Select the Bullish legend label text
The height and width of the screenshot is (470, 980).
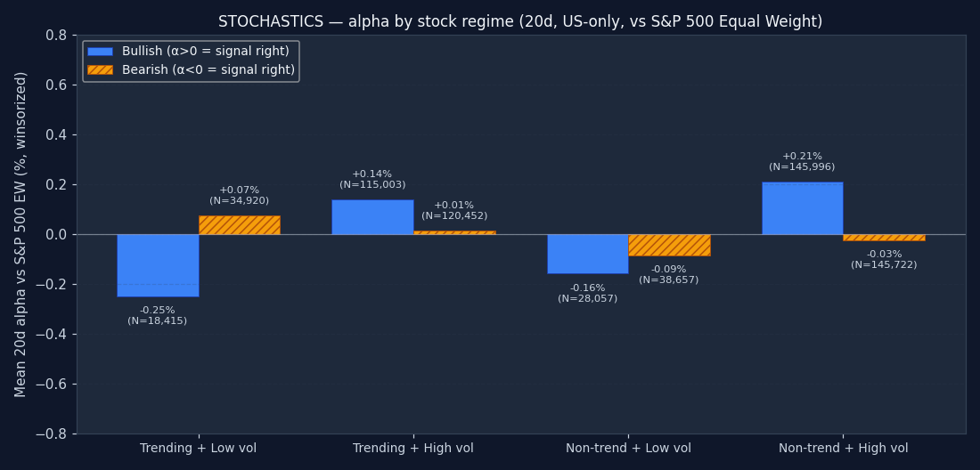(x=205, y=52)
